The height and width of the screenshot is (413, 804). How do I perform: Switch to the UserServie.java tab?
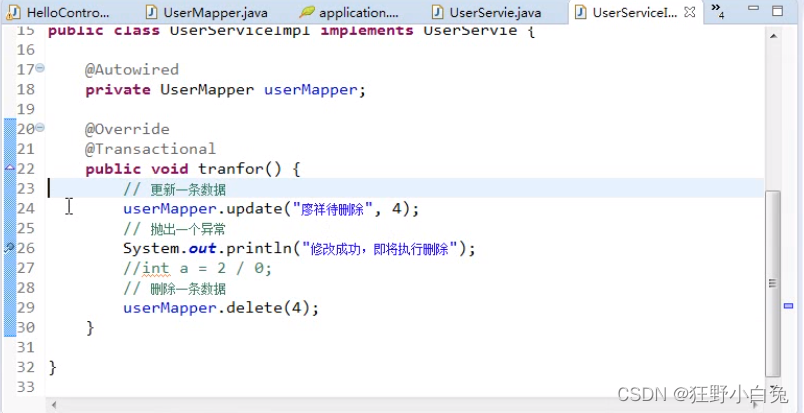pos(487,12)
